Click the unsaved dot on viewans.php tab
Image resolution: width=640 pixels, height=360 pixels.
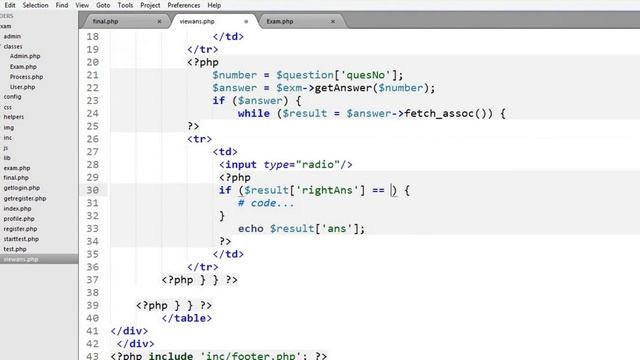pyautogui.click(x=246, y=21)
